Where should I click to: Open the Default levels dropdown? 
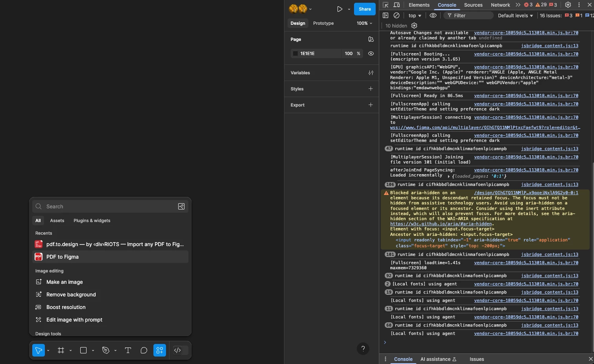[x=515, y=15]
